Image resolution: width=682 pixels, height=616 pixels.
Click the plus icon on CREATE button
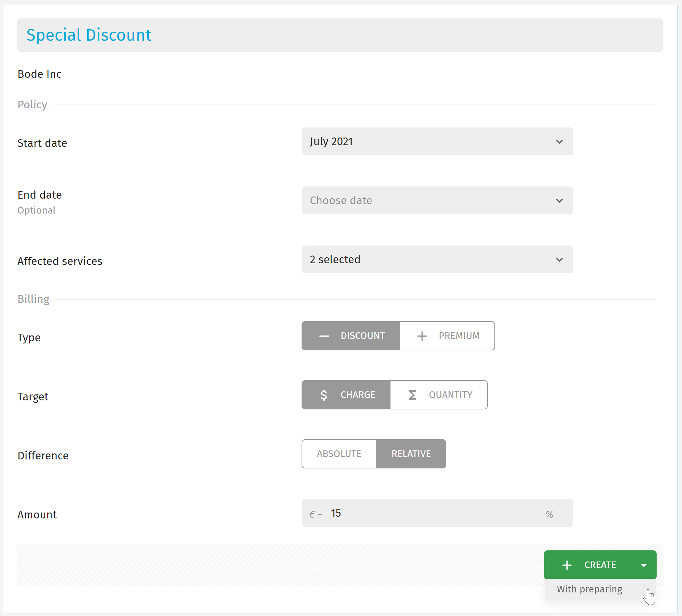click(567, 565)
